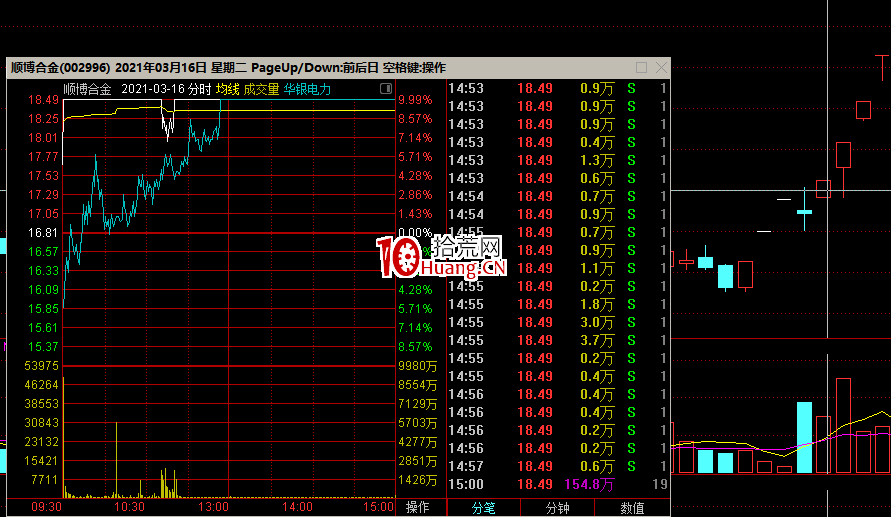The width and height of the screenshot is (891, 517).
Task: Click the window title bar text 顺博合金(002996)
Action: coord(60,68)
